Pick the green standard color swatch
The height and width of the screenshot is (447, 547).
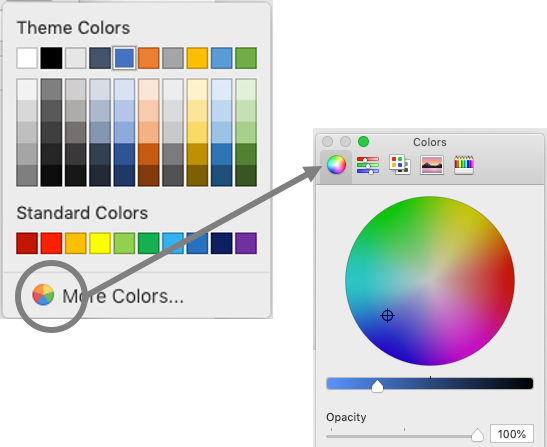tap(149, 243)
